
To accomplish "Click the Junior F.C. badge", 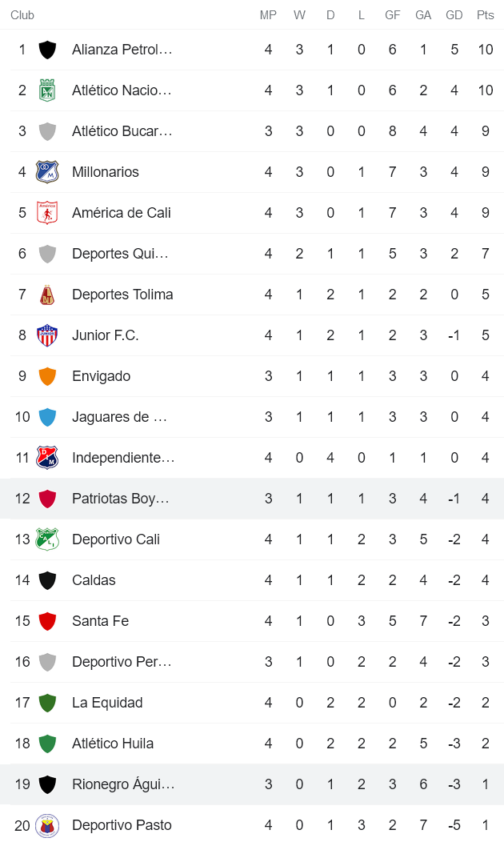I will point(48,335).
